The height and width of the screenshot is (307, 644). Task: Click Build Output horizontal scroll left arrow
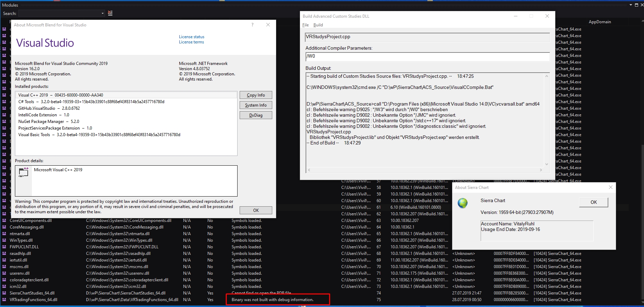(309, 170)
